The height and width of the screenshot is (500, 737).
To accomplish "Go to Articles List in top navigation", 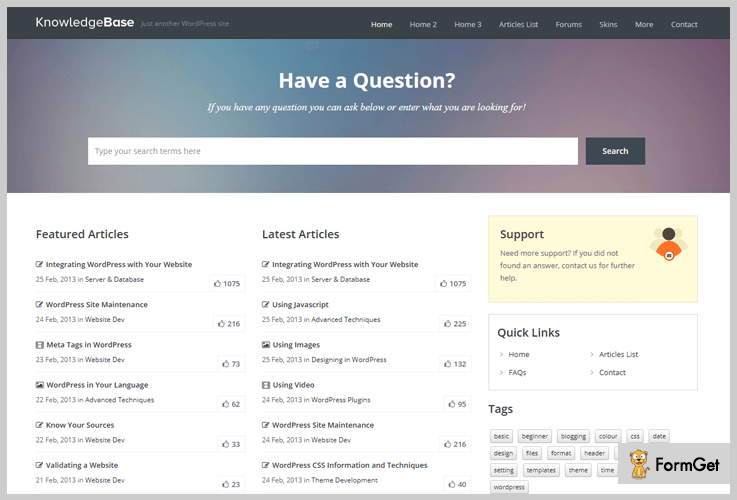I will pos(518,24).
